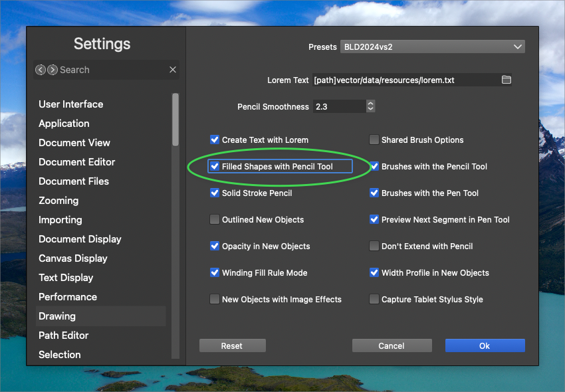Go to Performance settings category
This screenshot has width=565, height=392.
tap(68, 297)
